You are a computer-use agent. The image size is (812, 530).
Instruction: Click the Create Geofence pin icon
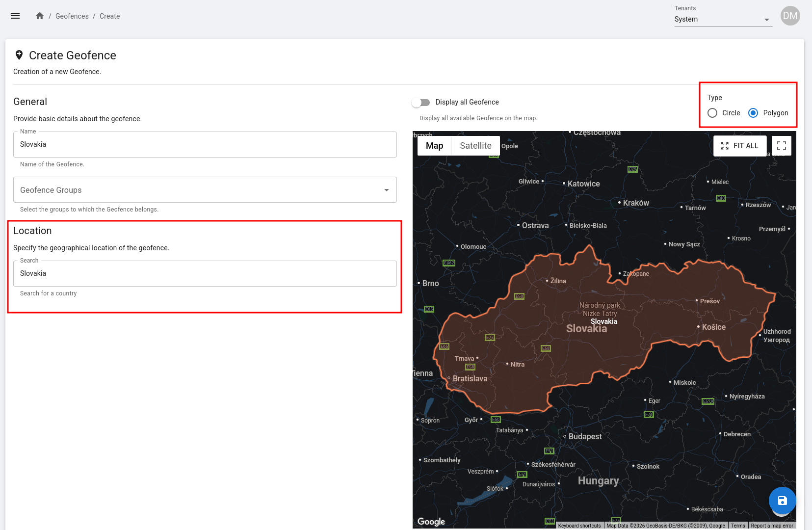pyautogui.click(x=19, y=55)
